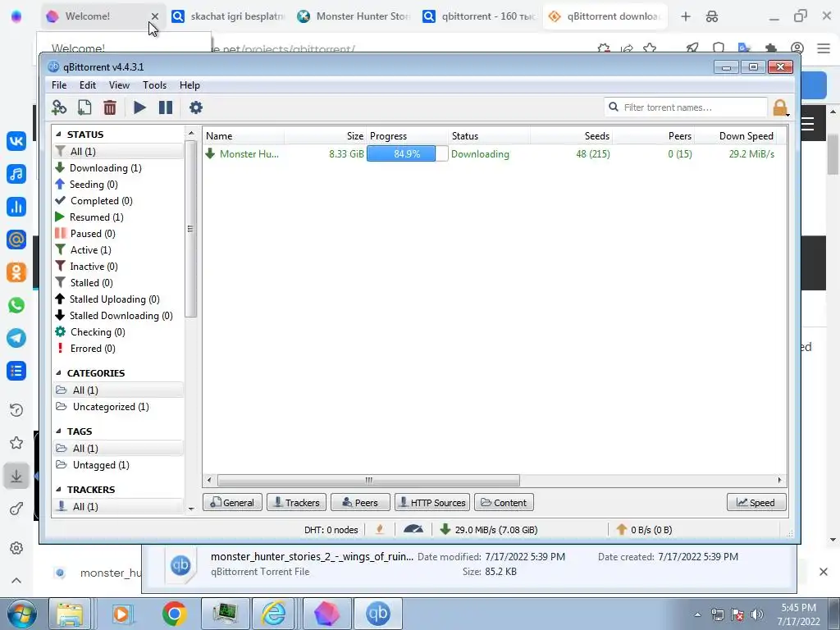840x630 pixels.
Task: Open the File menu
Action: pyautogui.click(x=59, y=85)
